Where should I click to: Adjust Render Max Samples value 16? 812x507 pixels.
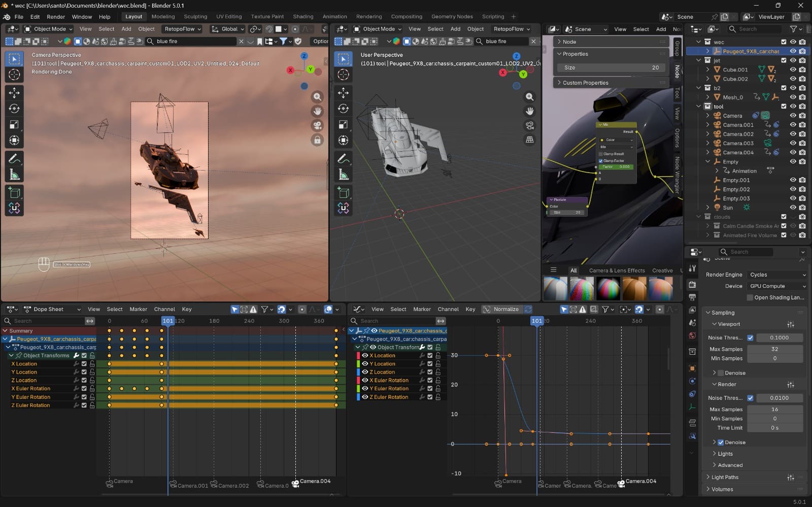(x=775, y=410)
